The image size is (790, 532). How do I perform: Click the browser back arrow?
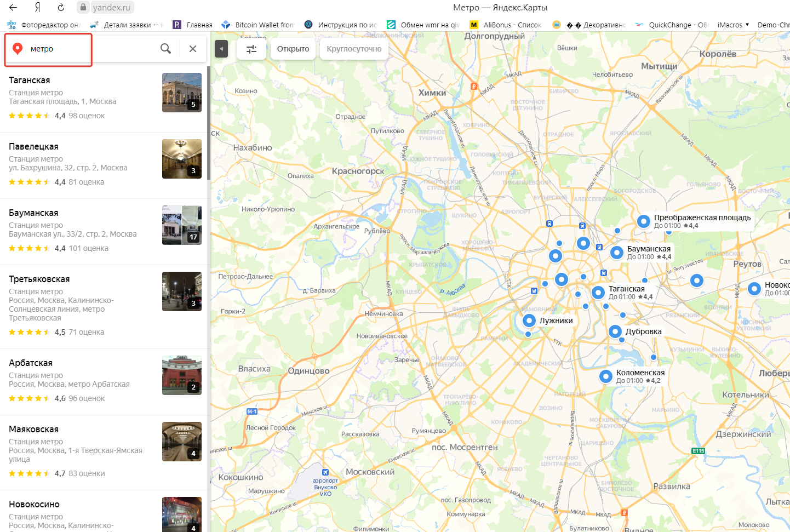click(13, 7)
